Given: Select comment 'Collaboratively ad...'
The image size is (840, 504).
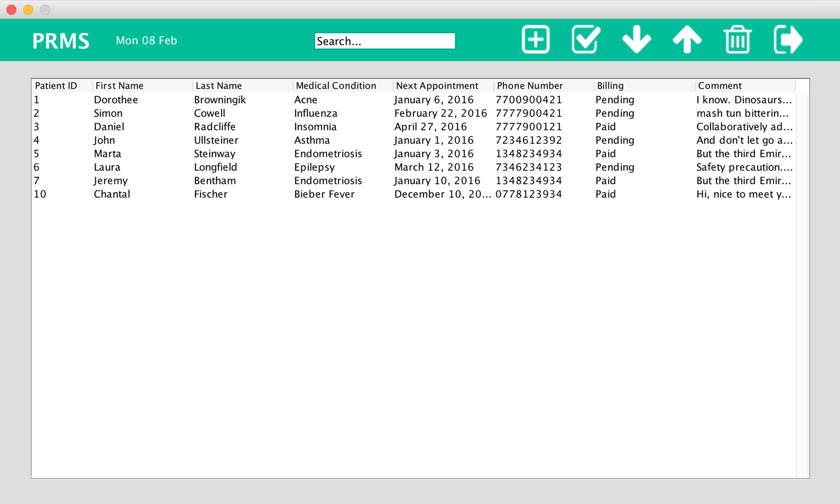Looking at the screenshot, I should (744, 127).
